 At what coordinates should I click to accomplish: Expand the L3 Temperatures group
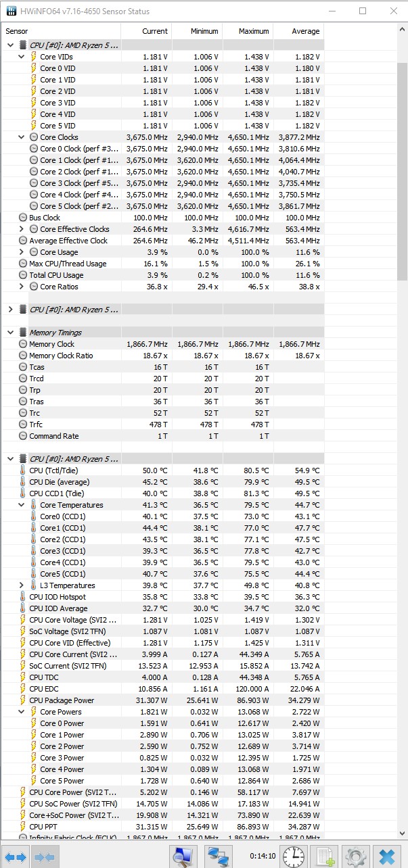(x=22, y=585)
